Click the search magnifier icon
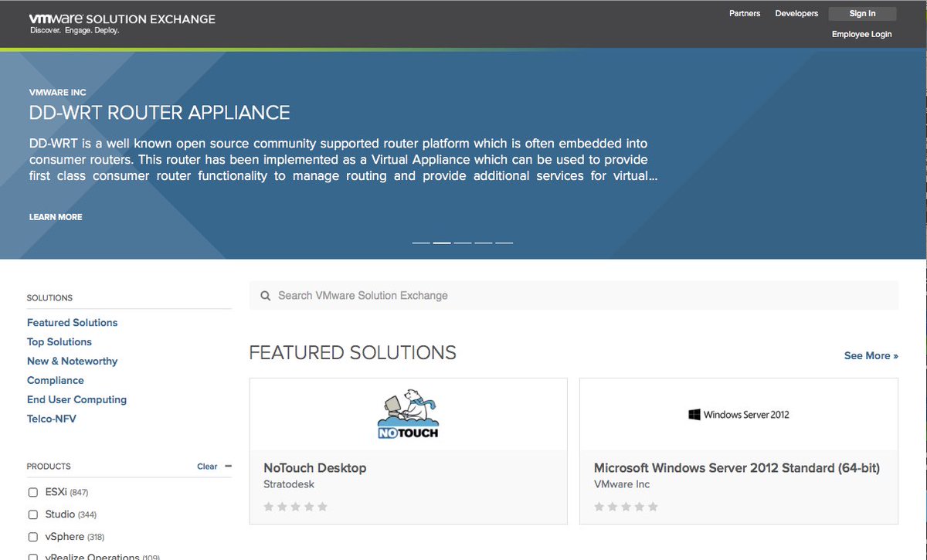The height and width of the screenshot is (560, 927). (266, 296)
